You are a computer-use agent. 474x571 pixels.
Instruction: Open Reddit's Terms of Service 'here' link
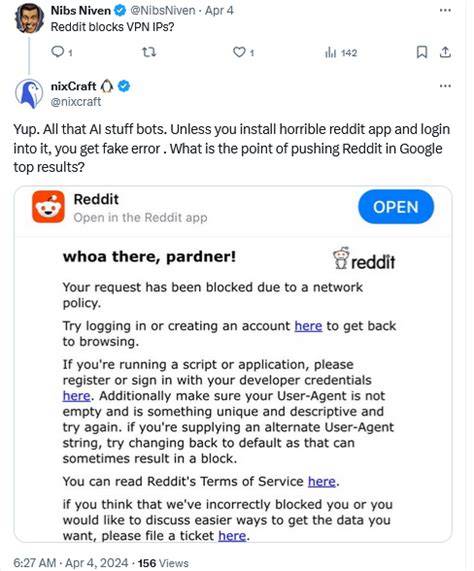(x=321, y=481)
